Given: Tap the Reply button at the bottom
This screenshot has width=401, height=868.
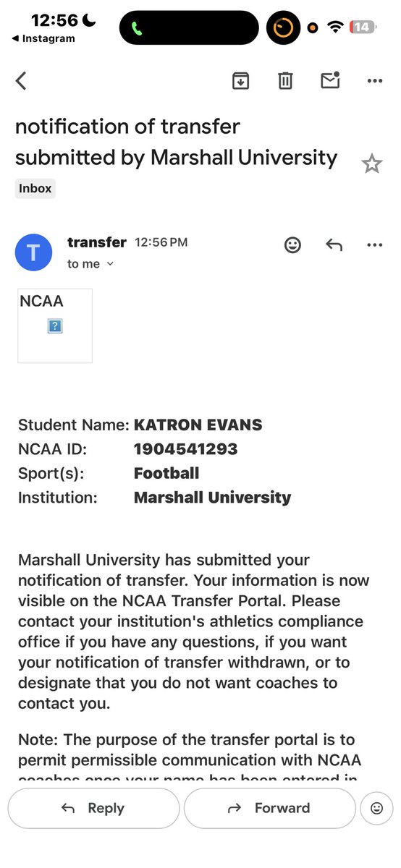Looking at the screenshot, I should click(x=93, y=808).
